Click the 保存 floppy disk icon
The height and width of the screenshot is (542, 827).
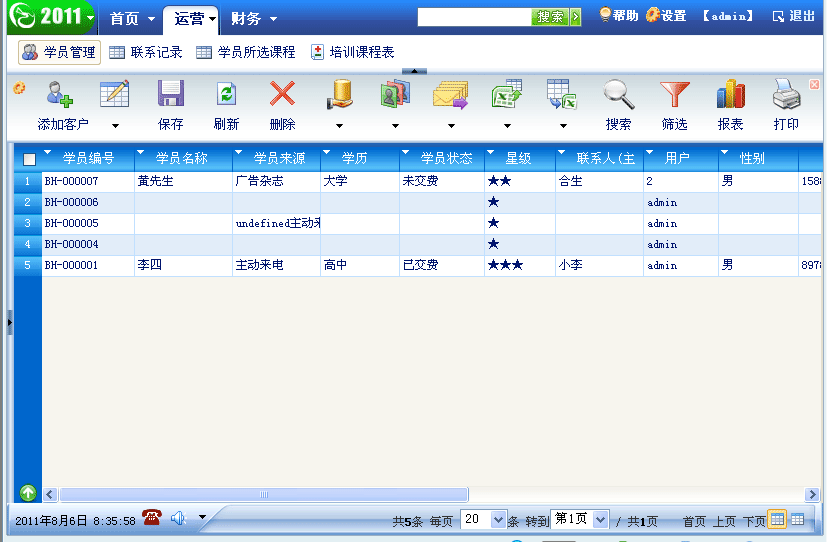pyautogui.click(x=170, y=94)
